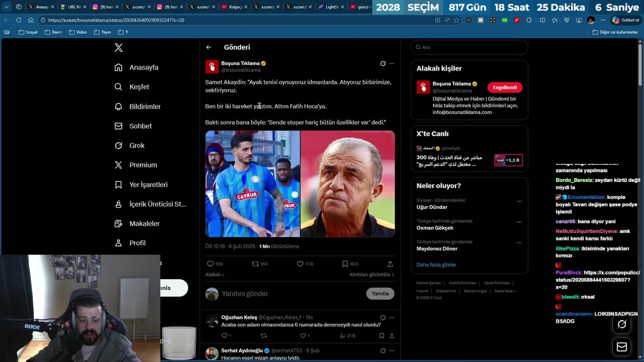Open more options for Maydonoz Döner trend
This screenshot has width=644, height=362.
519,242
